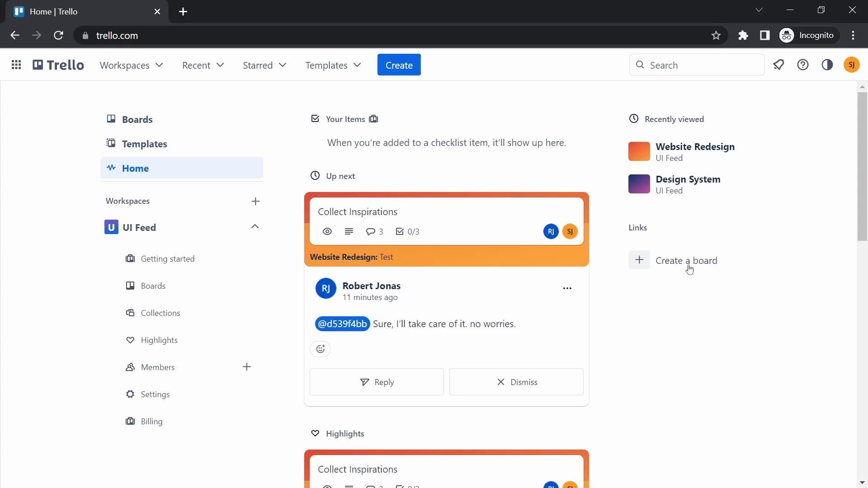
Task: Open the Website Redesign board thumbnail
Action: [639, 151]
